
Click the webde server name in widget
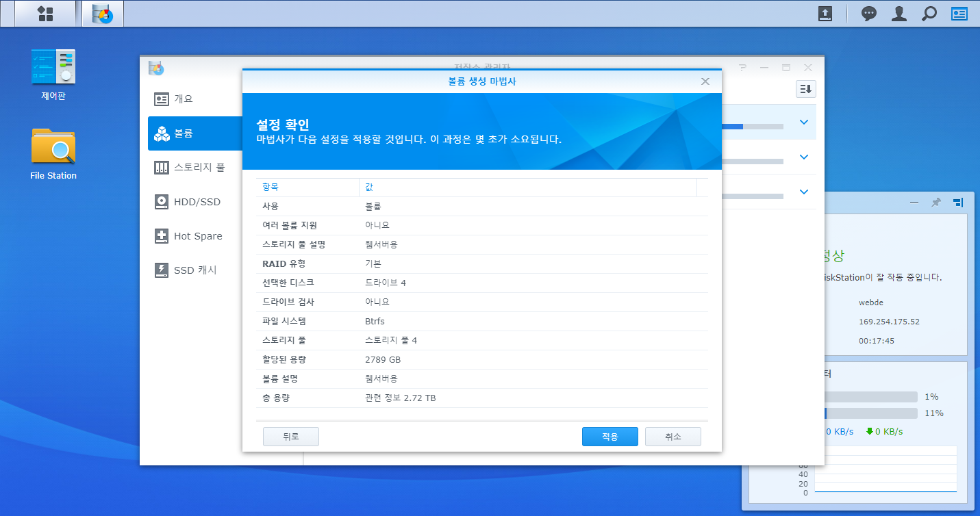pos(872,302)
